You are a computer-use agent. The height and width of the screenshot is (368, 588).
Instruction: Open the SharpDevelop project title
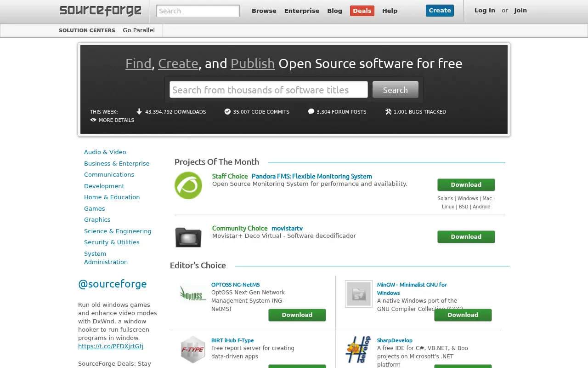point(395,340)
